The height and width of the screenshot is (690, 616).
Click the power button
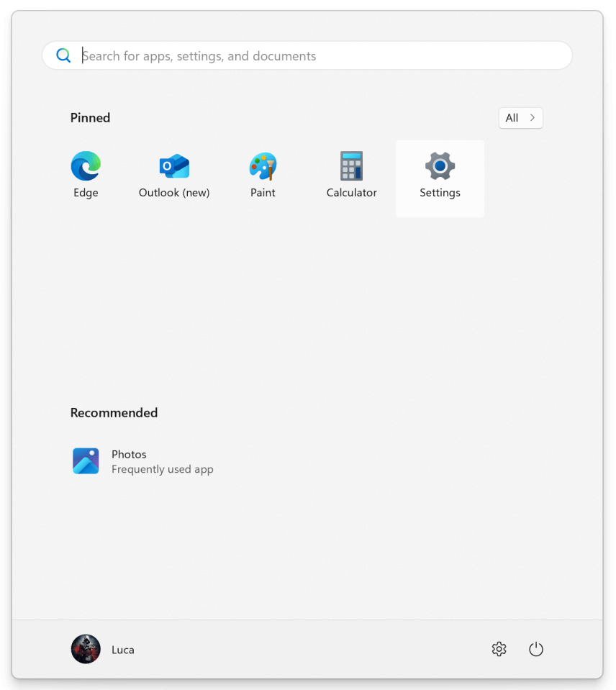click(535, 649)
